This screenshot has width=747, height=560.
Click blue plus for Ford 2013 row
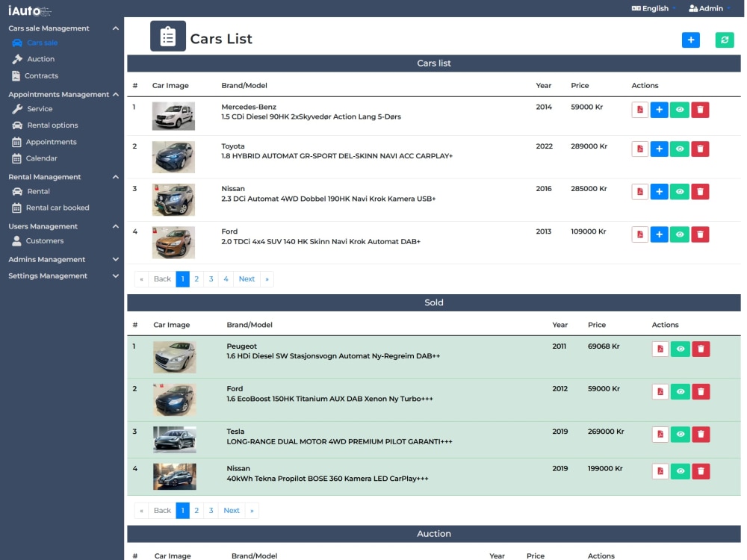click(659, 234)
